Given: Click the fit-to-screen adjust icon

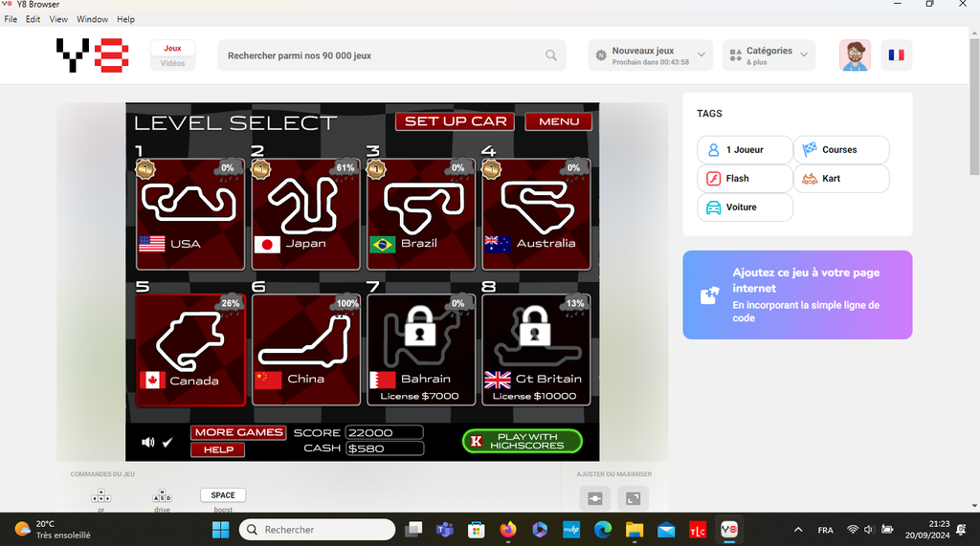Looking at the screenshot, I should pos(595,498).
